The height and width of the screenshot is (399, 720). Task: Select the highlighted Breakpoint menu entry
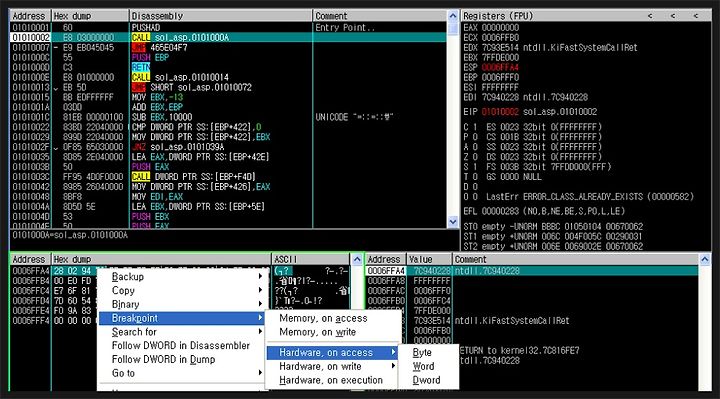click(x=181, y=318)
